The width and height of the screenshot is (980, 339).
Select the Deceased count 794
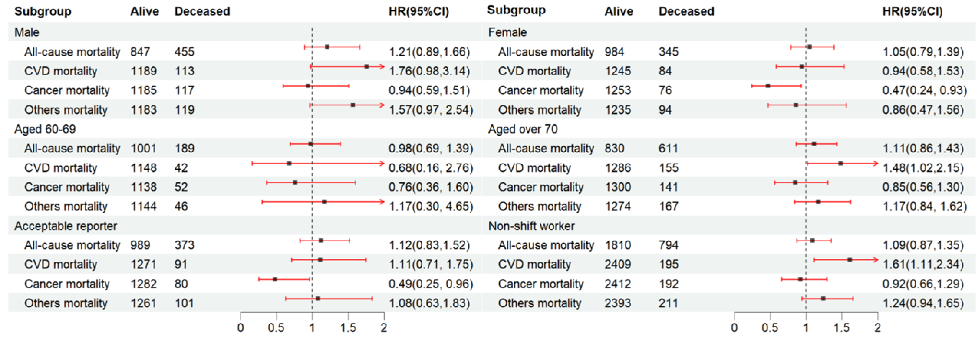[669, 245]
